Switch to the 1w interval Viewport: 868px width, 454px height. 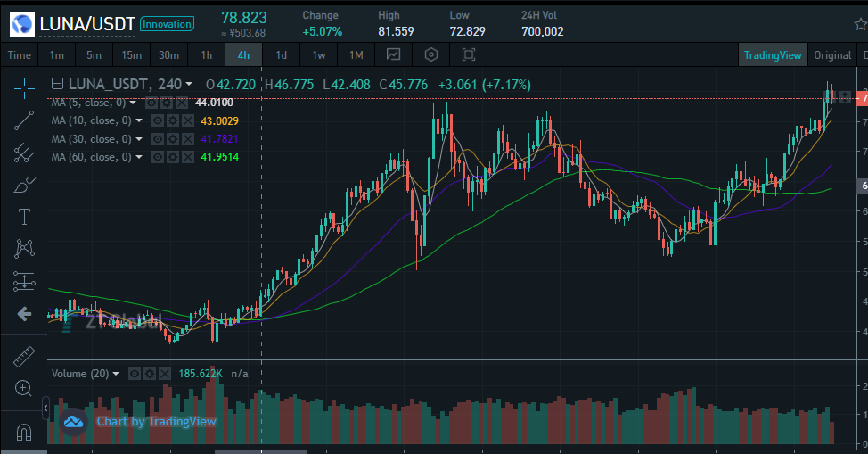point(319,55)
